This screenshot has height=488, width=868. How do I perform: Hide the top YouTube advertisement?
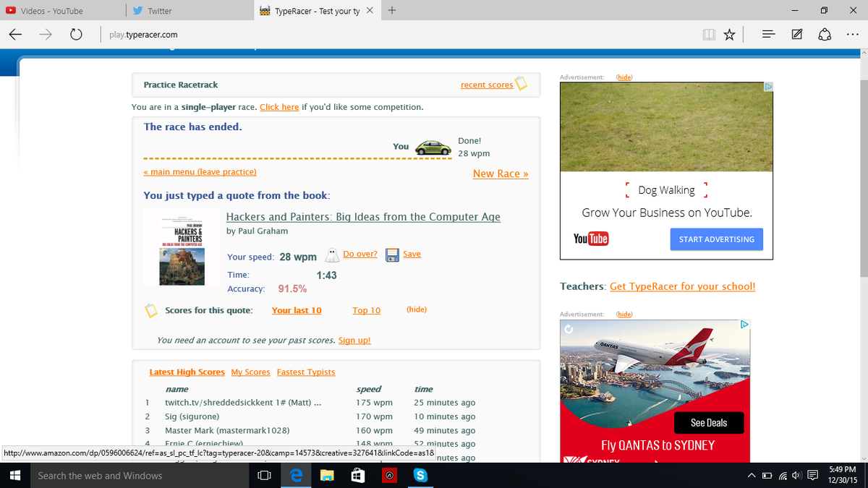(x=623, y=77)
